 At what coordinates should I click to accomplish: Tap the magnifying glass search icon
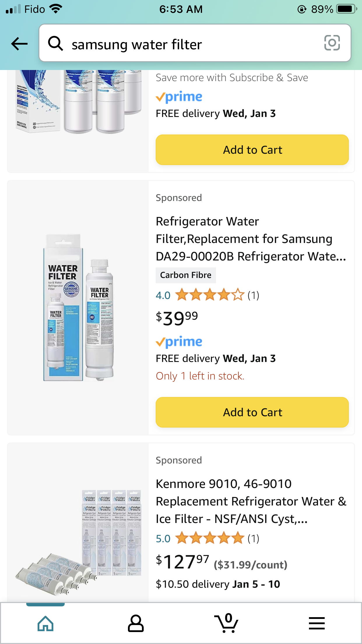pos(57,44)
